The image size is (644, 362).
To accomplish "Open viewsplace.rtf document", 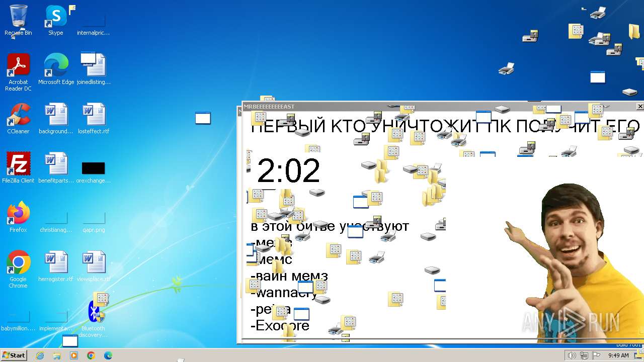I will [x=93, y=266].
